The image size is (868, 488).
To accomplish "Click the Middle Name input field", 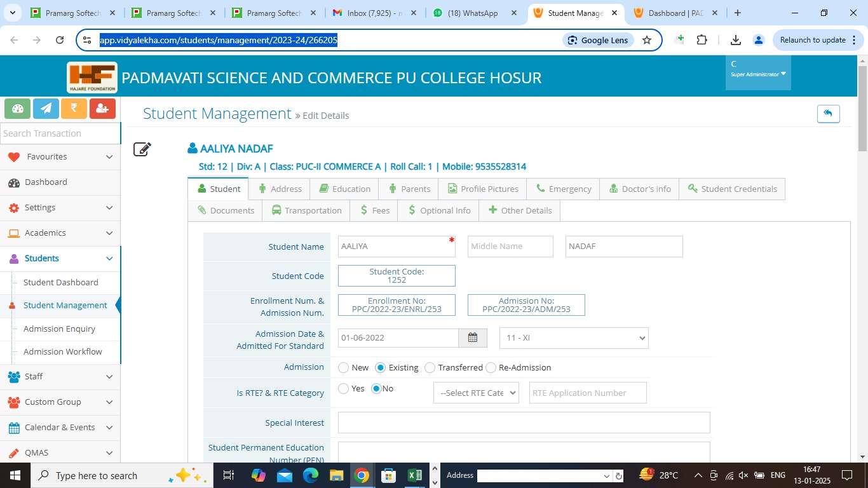I will pos(510,247).
